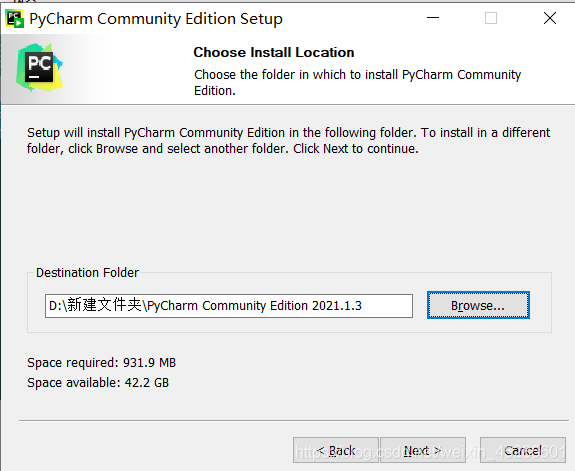
Task: Click the blog URL watermark text at bottom
Action: (x=431, y=452)
